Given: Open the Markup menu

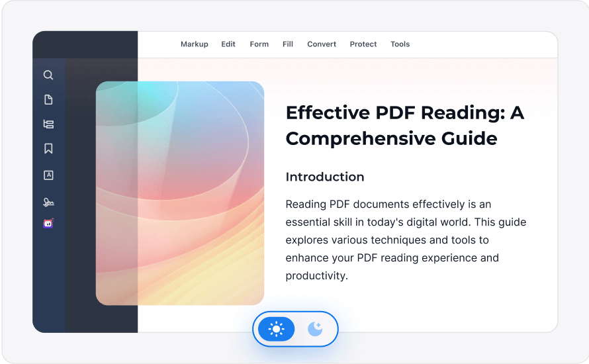Looking at the screenshot, I should point(194,44).
